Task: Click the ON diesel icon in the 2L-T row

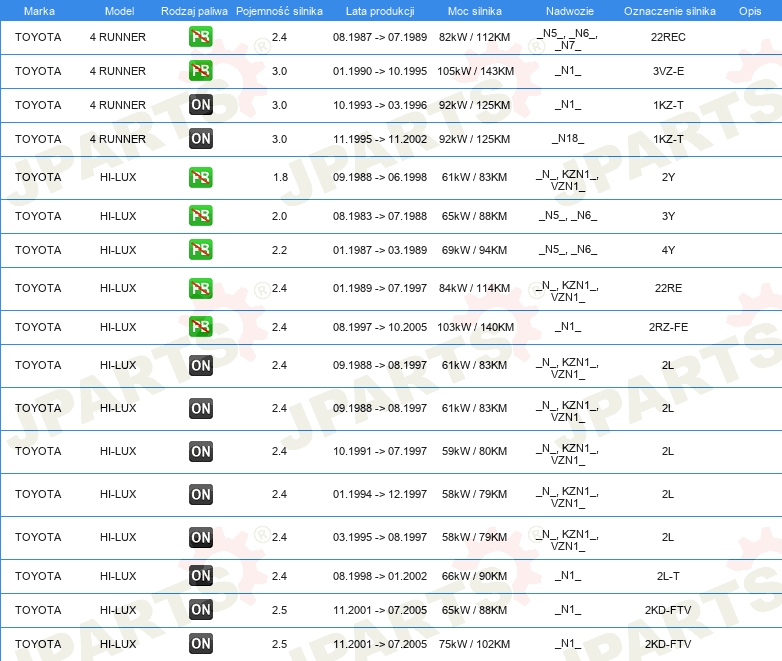Action: [x=200, y=576]
